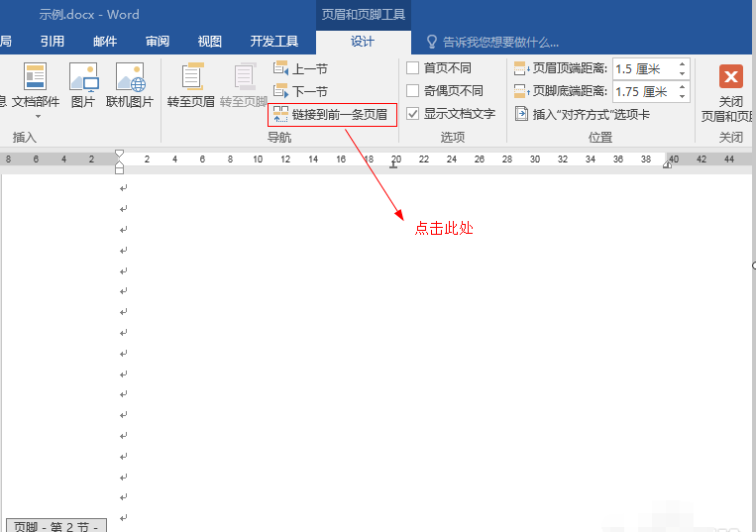Increase 页眉顶端距离 with the up arrow
This screenshot has height=532, width=756.
point(682,64)
